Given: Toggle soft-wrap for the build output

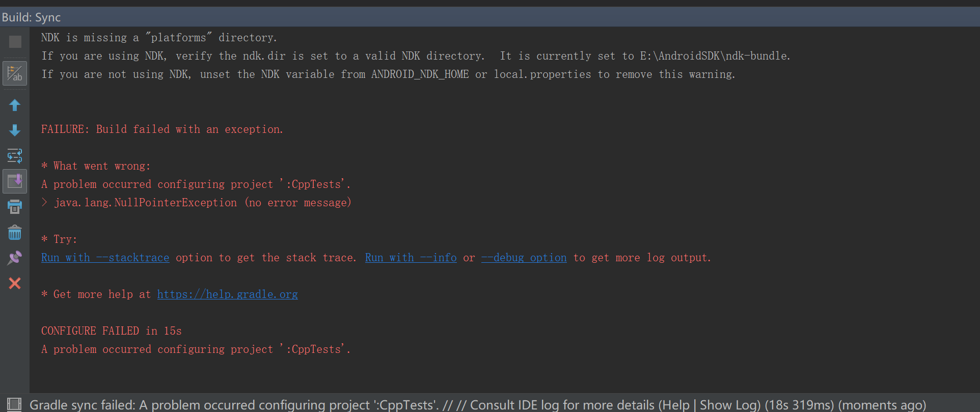Looking at the screenshot, I should pyautogui.click(x=15, y=155).
